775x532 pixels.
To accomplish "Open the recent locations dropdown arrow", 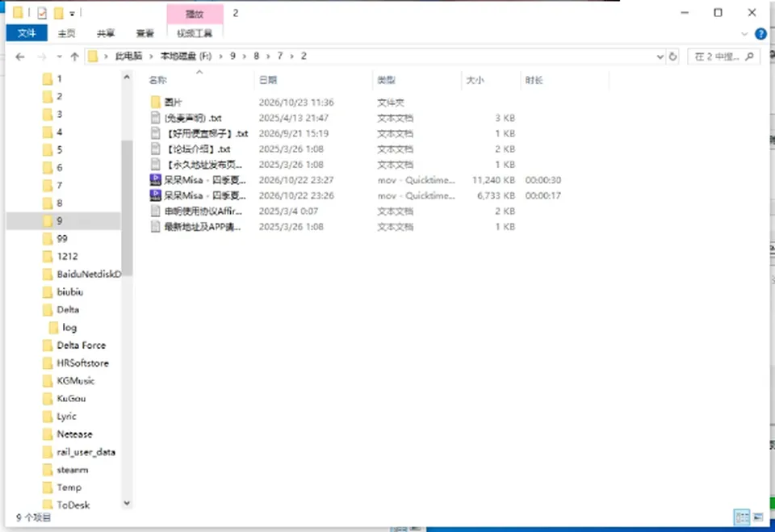I will pyautogui.click(x=59, y=57).
